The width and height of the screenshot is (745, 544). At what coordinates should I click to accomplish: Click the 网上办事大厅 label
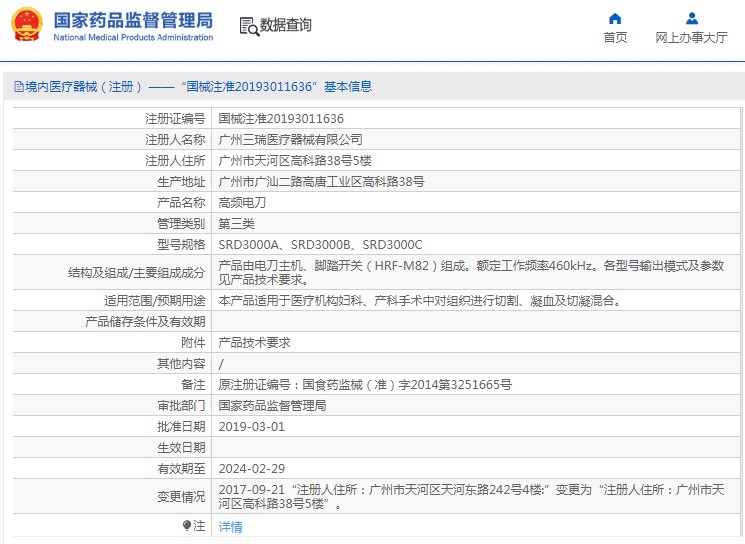(691, 38)
